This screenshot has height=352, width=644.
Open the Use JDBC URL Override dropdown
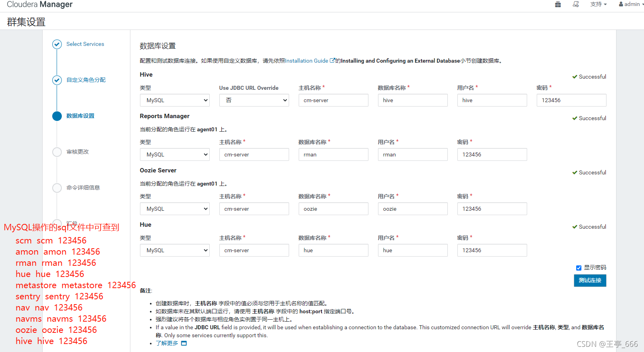click(254, 100)
